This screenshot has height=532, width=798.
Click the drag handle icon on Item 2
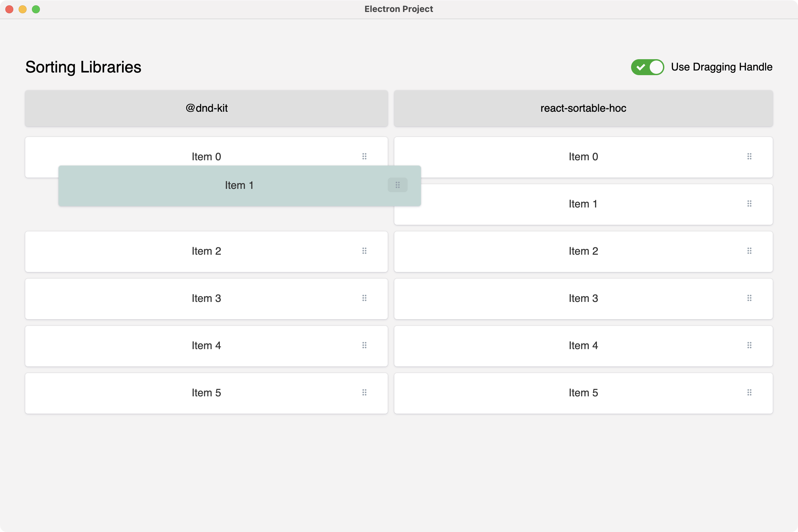point(364,251)
